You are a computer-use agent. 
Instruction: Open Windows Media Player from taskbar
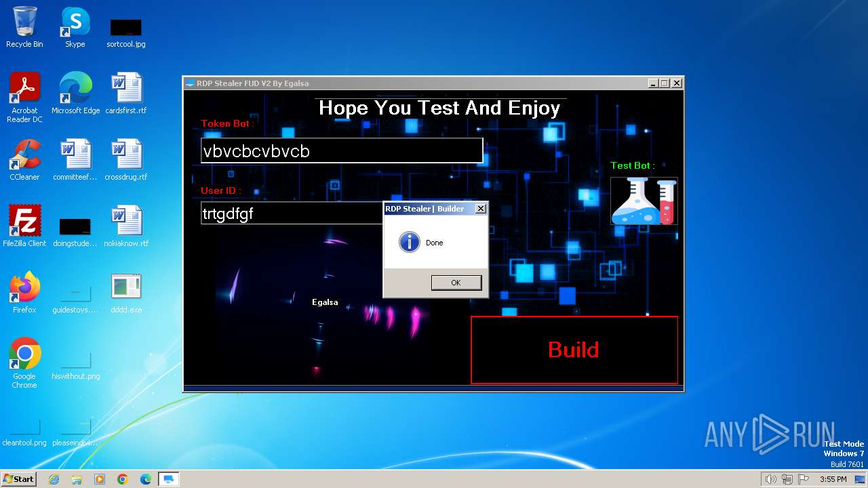[100, 479]
